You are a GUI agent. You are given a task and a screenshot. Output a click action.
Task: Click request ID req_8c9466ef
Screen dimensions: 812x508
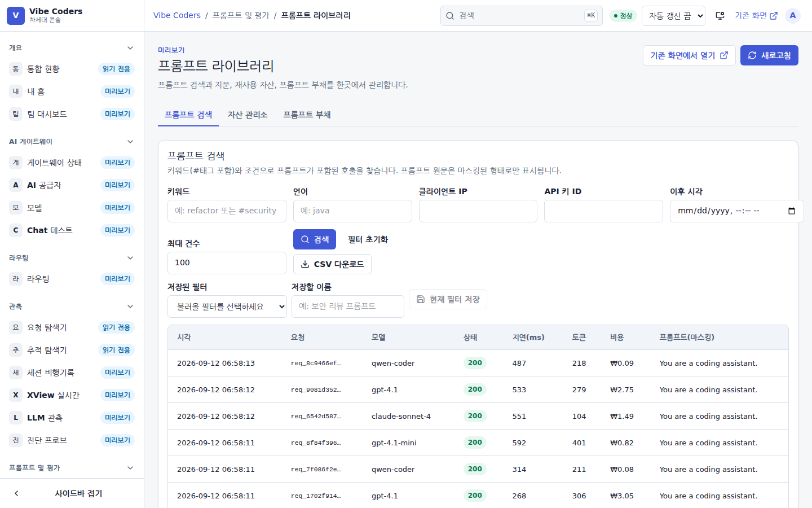(316, 363)
